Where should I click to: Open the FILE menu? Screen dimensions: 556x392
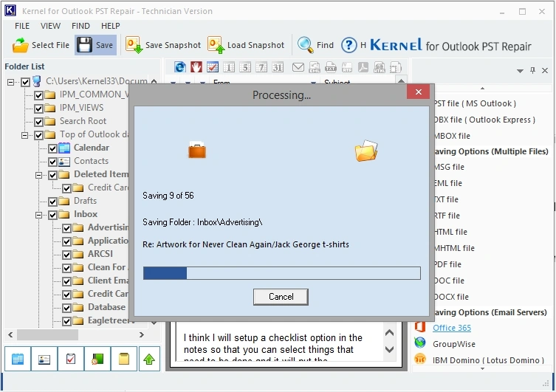coord(22,26)
